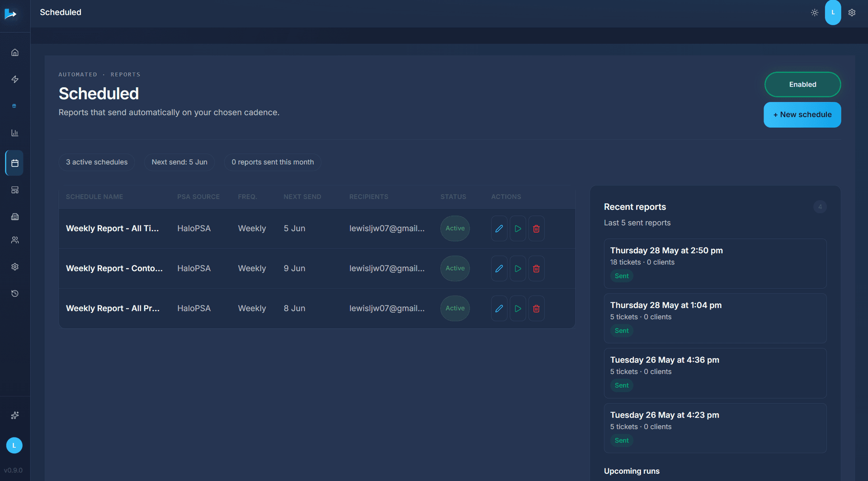Click the Next send: 5 Jun chip
Image resolution: width=868 pixels, height=481 pixels.
point(179,162)
